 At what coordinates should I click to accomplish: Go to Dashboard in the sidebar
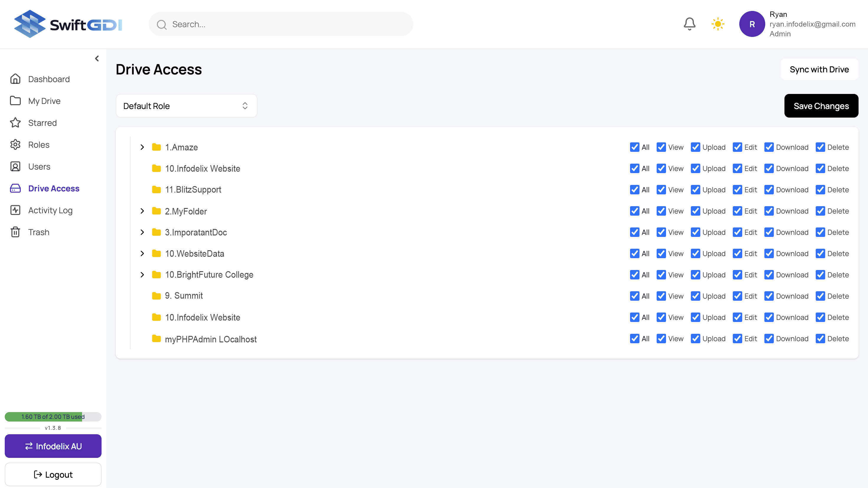(x=49, y=79)
